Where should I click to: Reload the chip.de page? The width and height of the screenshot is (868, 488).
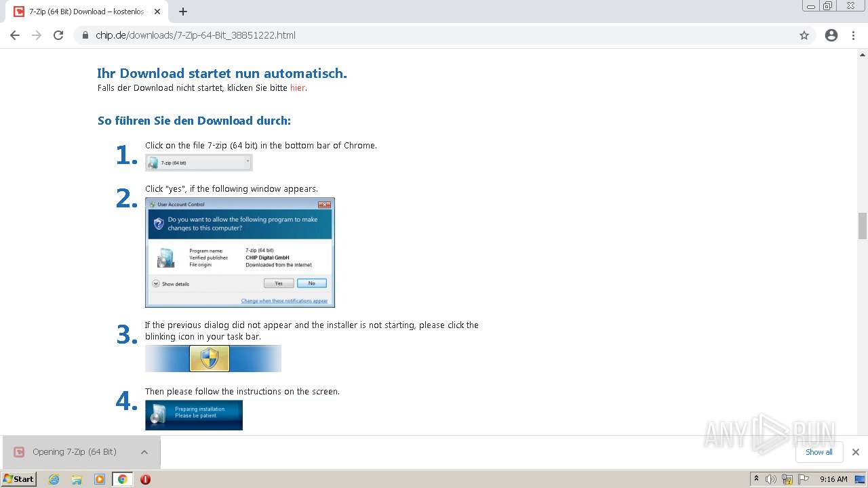click(58, 35)
